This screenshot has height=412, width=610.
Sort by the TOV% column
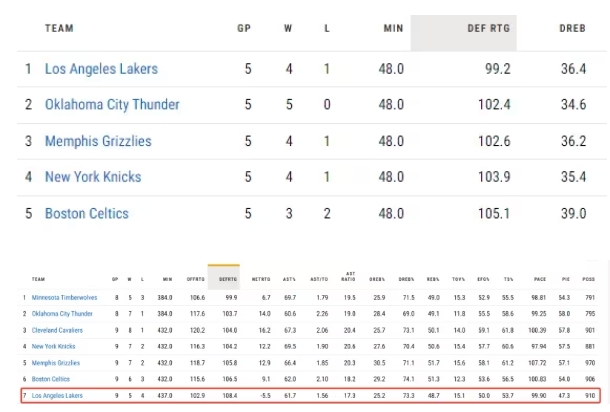tap(460, 281)
